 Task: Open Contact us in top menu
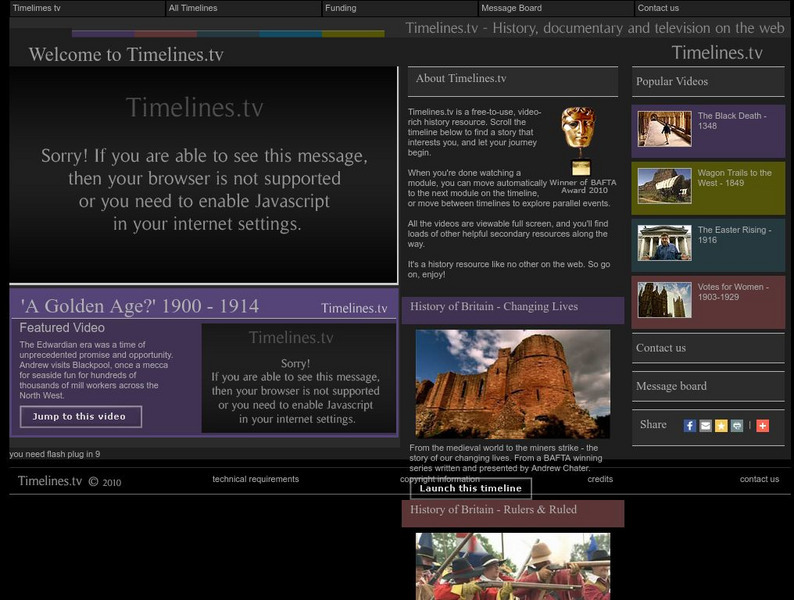[x=712, y=8]
